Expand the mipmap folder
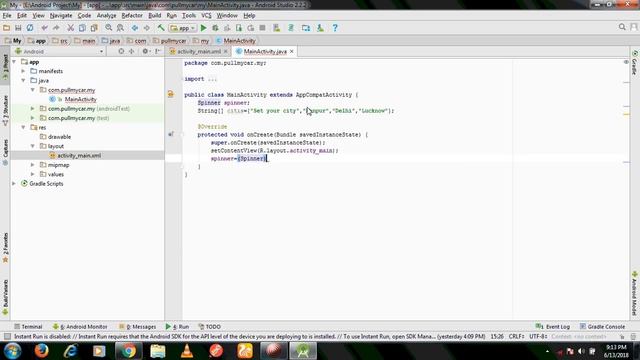 pyautogui.click(x=33, y=165)
